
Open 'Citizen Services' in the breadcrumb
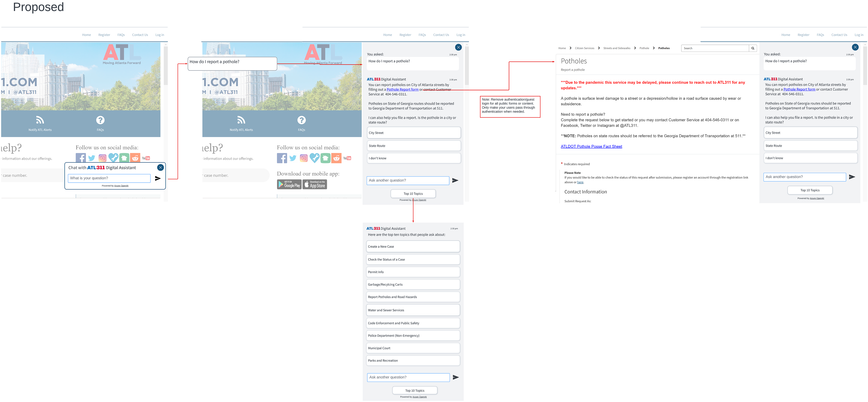point(585,48)
